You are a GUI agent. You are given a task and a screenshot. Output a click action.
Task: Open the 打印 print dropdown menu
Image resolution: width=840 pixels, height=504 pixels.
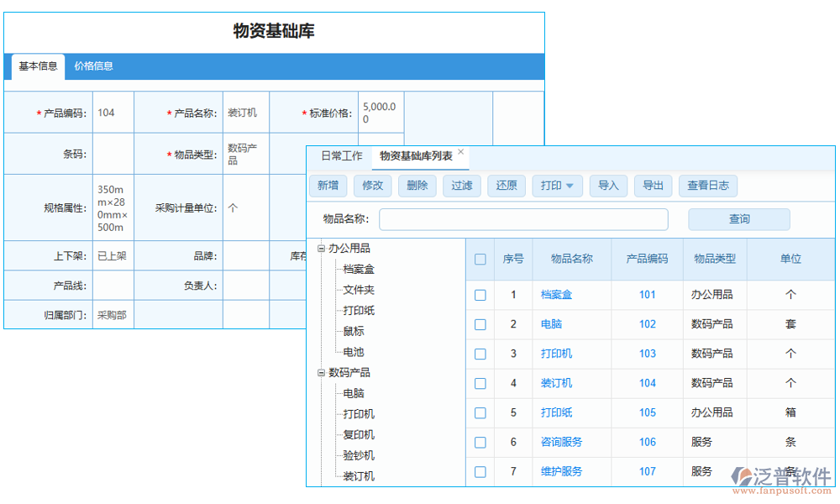tap(557, 186)
